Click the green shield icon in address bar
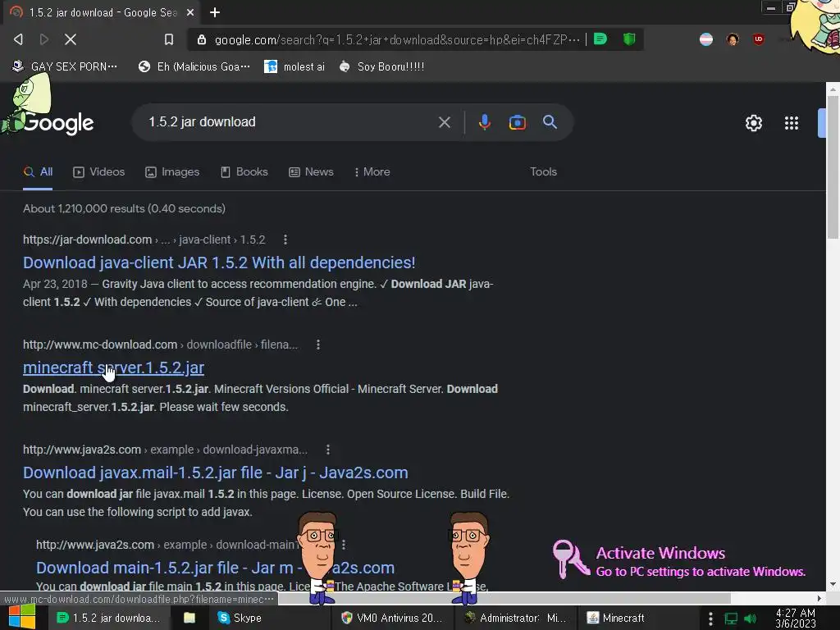Viewport: 840px width, 630px height. pos(629,39)
